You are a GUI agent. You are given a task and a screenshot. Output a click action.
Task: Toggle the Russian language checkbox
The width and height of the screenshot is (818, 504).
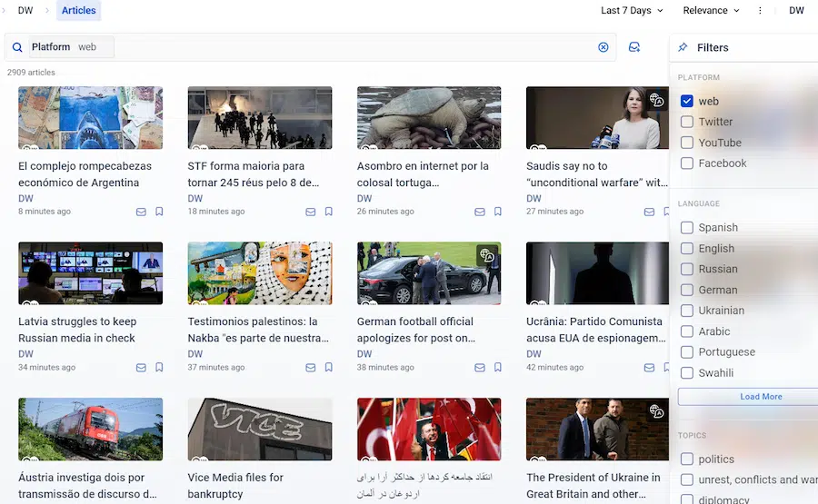pos(687,269)
